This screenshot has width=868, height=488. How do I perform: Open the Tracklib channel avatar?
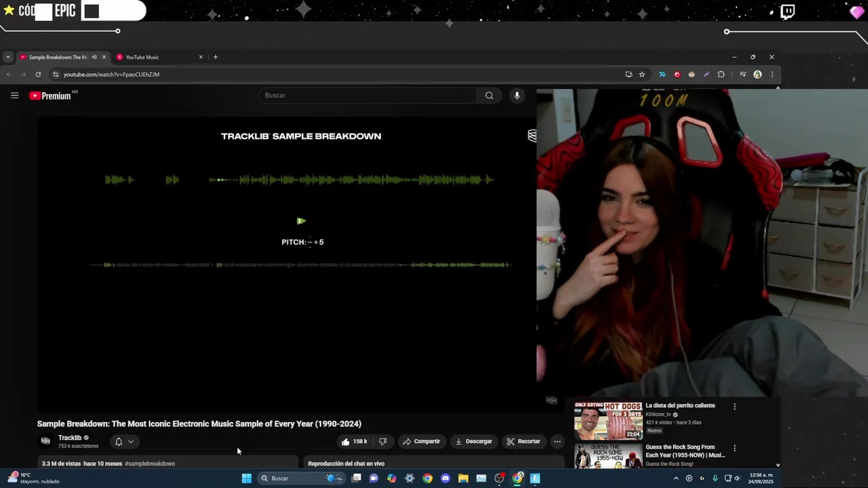45,441
